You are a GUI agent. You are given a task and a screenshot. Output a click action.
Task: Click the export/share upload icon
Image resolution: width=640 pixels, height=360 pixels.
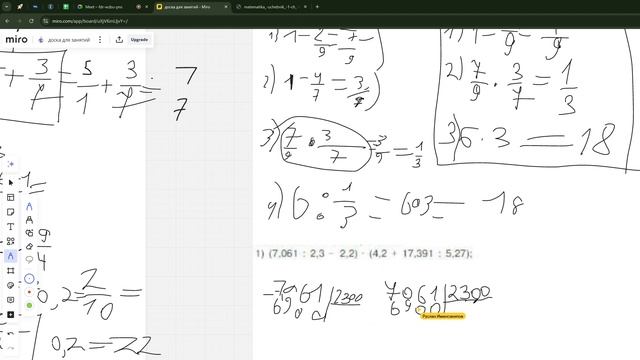click(x=119, y=40)
